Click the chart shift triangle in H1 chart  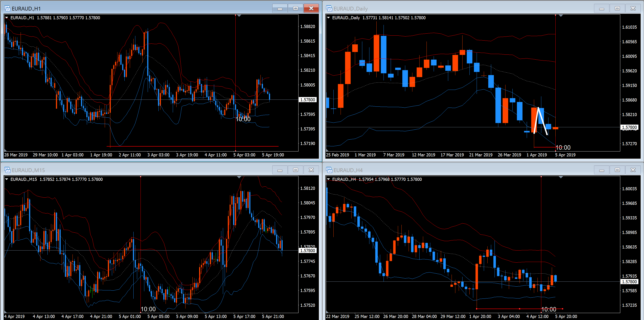click(239, 16)
